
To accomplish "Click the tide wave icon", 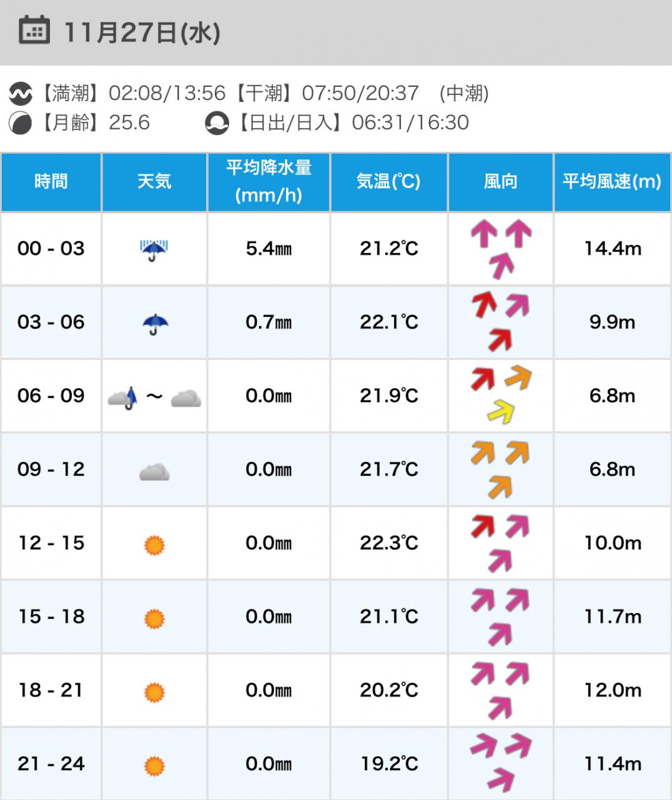I will tap(20, 94).
